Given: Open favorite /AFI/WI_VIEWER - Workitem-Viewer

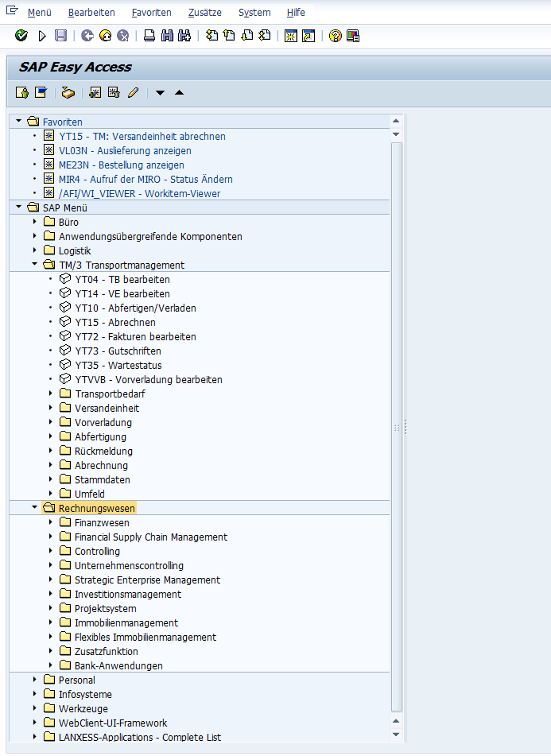Looking at the screenshot, I should [139, 194].
